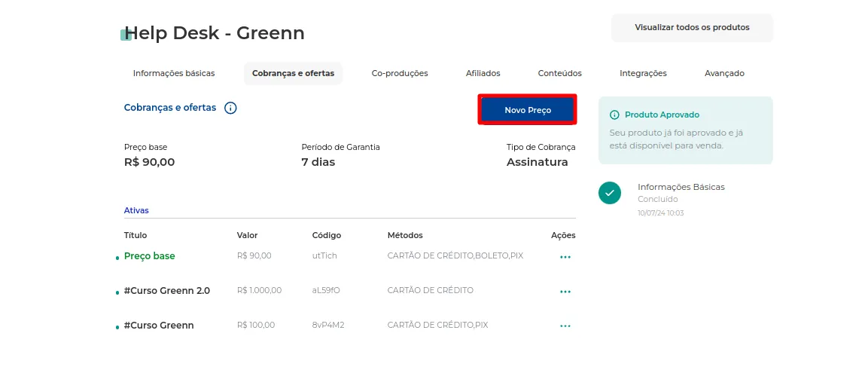Click the value R$ 100,00
This screenshot has height=367, width=868.
tap(256, 325)
